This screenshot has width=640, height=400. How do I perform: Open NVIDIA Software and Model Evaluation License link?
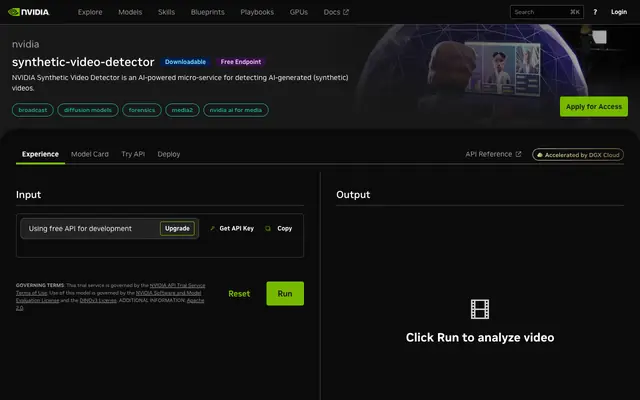coord(169,293)
